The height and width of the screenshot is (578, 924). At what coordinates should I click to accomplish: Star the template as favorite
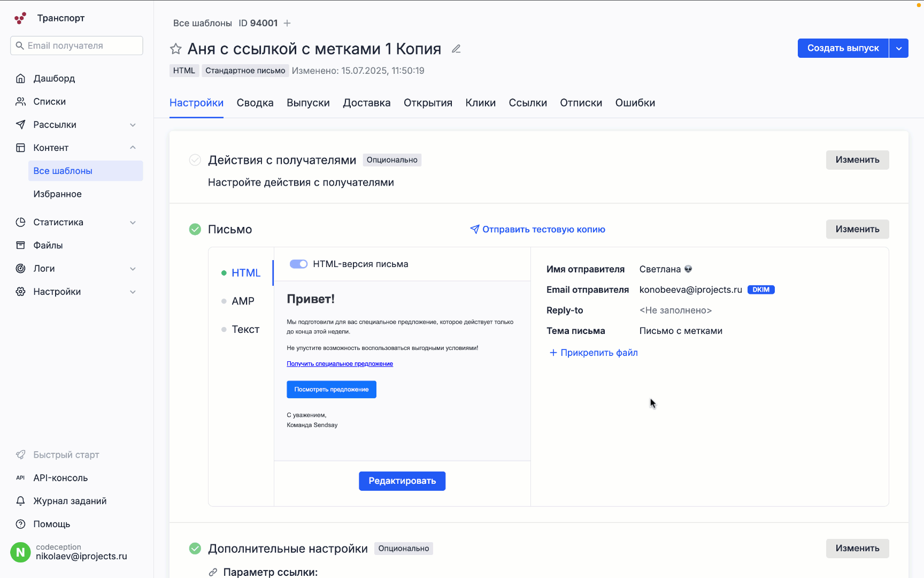(x=176, y=49)
